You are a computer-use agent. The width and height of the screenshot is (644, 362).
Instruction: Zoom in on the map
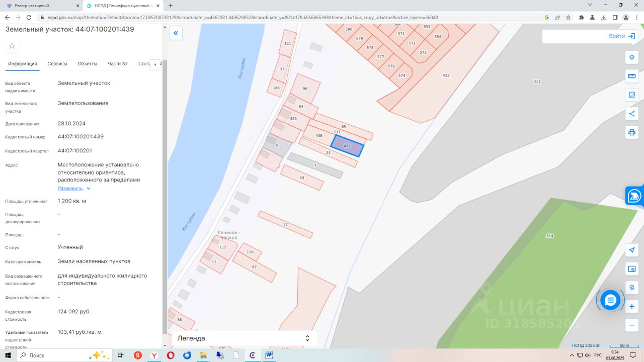pos(632,306)
